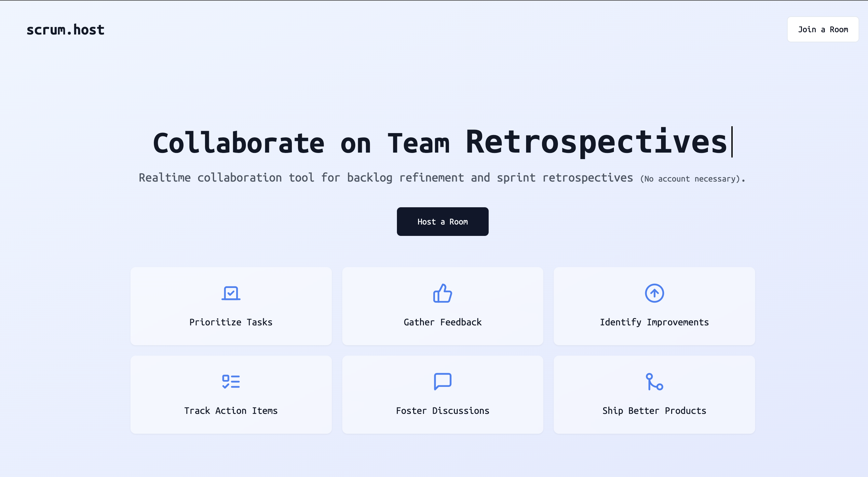Click the '(No account necessary)' note

(x=690, y=179)
